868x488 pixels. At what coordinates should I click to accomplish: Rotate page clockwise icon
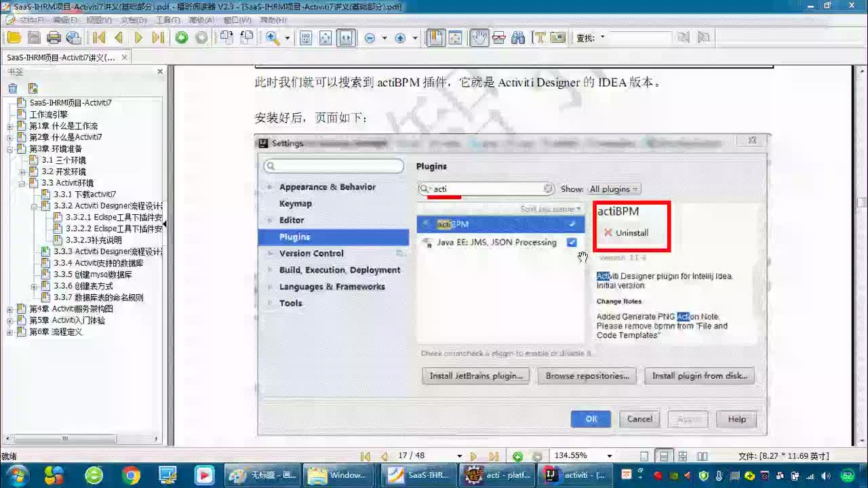(x=227, y=38)
